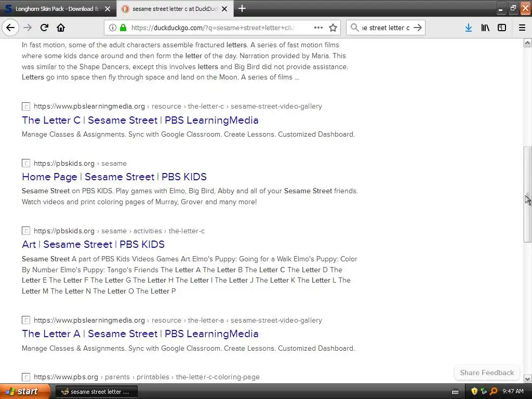Click the scrollbar down arrow
The height and width of the screenshot is (399, 532).
(527, 379)
